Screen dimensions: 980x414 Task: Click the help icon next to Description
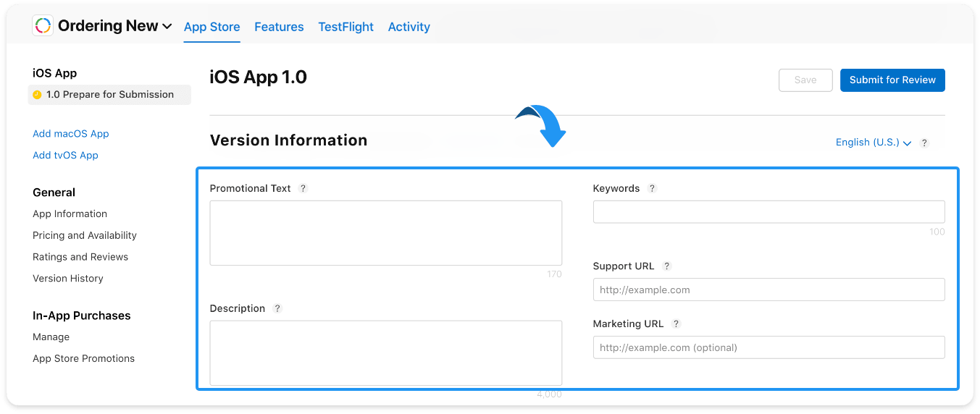277,308
